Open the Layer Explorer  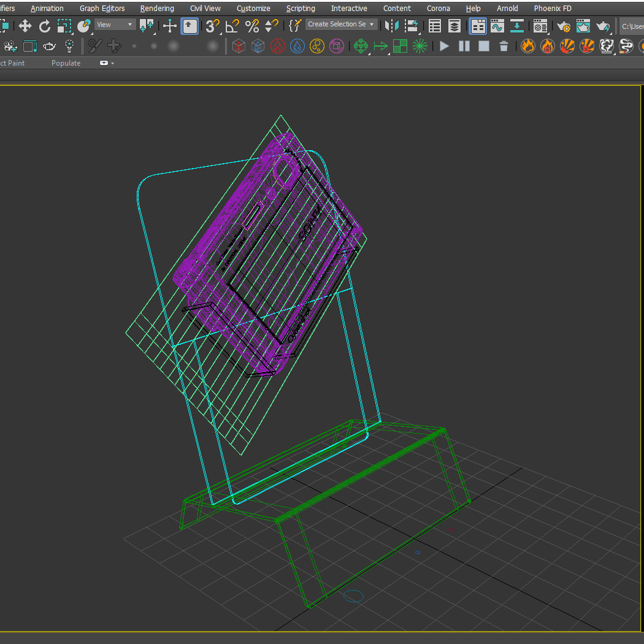[454, 26]
